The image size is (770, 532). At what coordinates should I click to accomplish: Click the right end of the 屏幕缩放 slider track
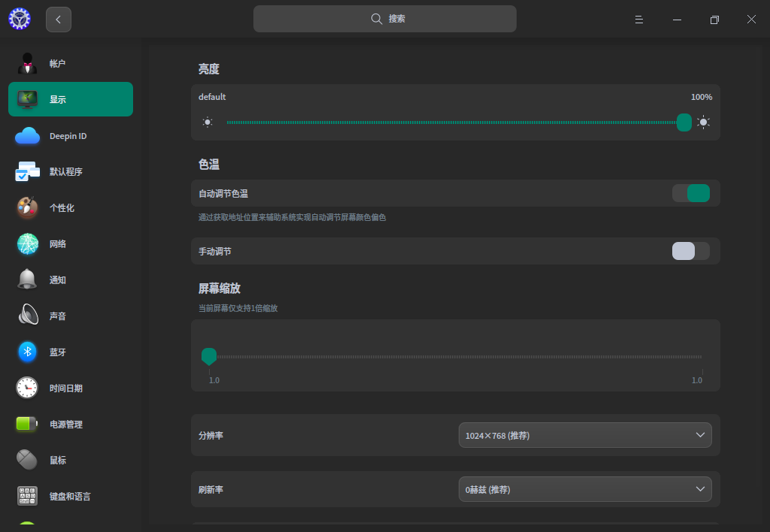[x=701, y=357]
